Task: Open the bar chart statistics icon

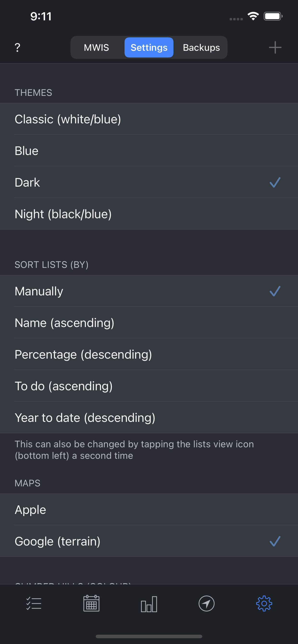Action: [x=149, y=604]
